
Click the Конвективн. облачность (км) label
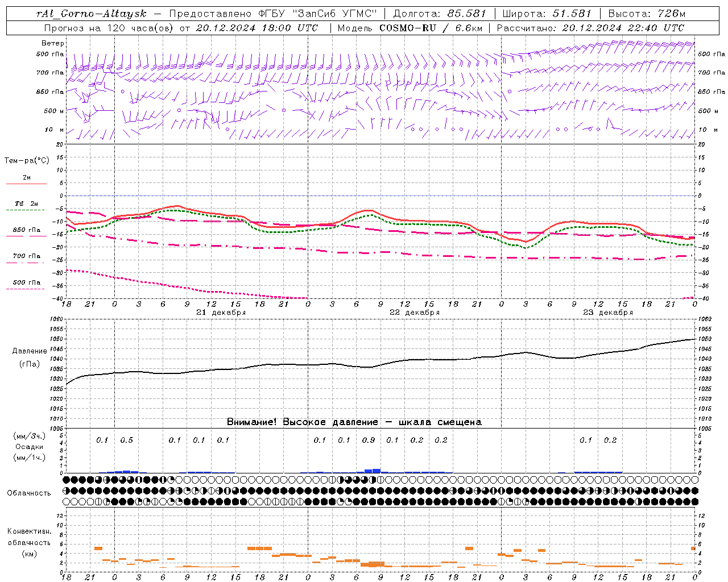tap(30, 542)
